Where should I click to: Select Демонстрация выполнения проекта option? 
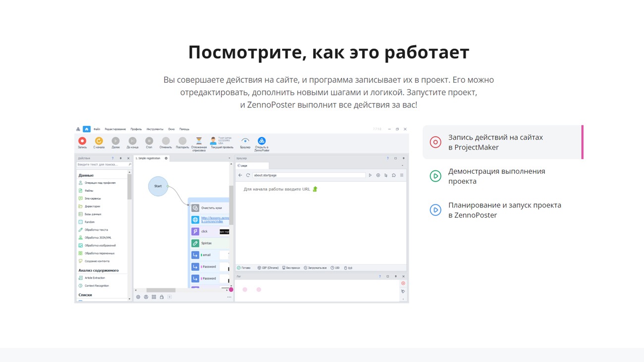(496, 176)
